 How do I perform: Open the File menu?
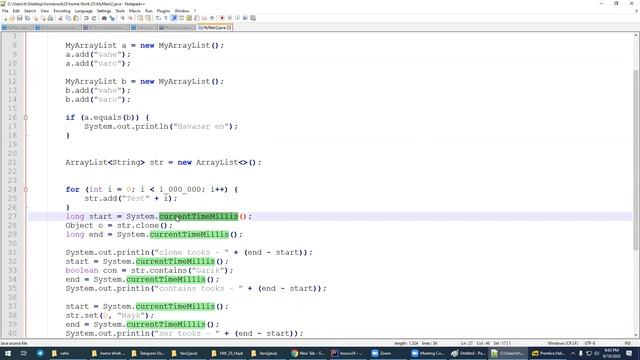coord(5,11)
